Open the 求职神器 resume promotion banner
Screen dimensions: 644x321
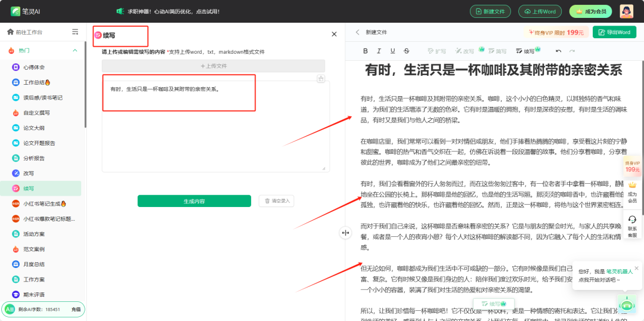coord(168,11)
